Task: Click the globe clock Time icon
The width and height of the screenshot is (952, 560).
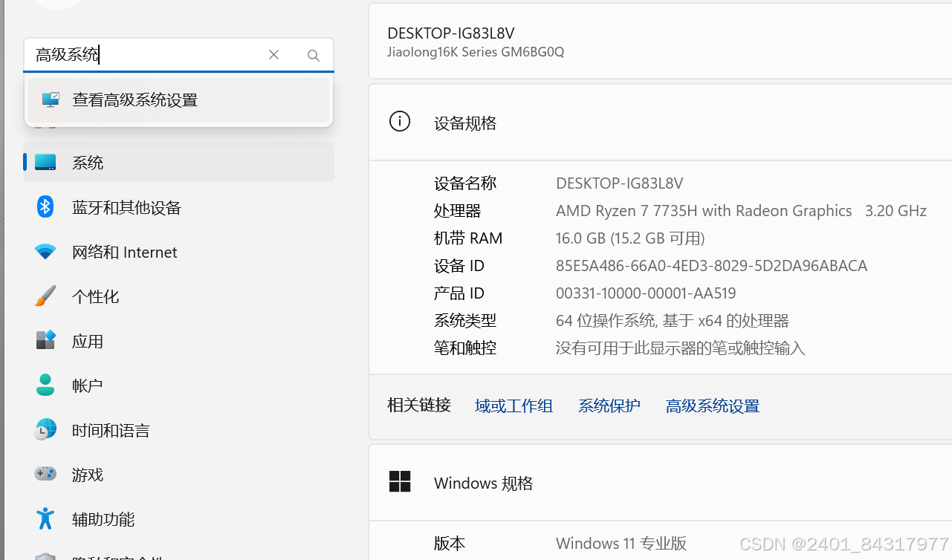Action: 45,429
